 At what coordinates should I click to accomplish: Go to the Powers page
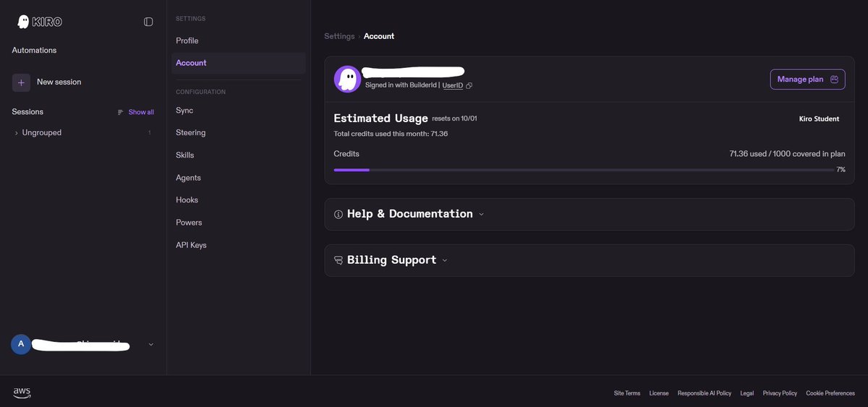[x=189, y=223]
